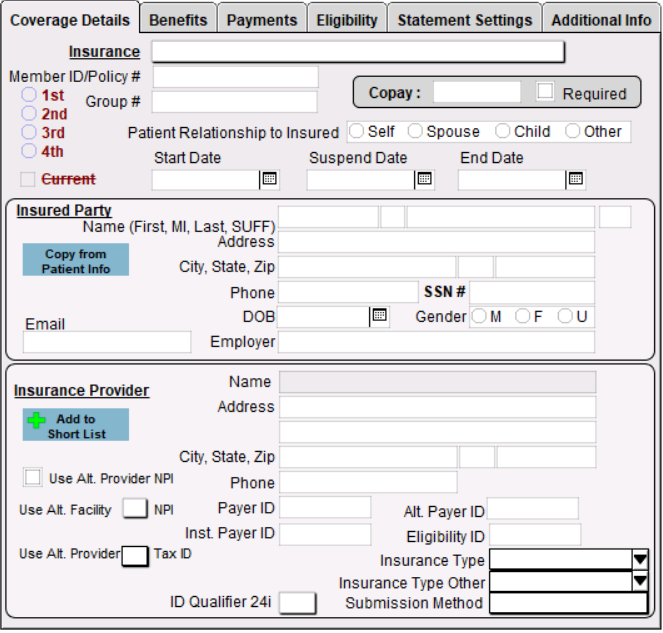Check the Copay Required checkbox
Screen dimensions: 663x633
click(x=545, y=92)
